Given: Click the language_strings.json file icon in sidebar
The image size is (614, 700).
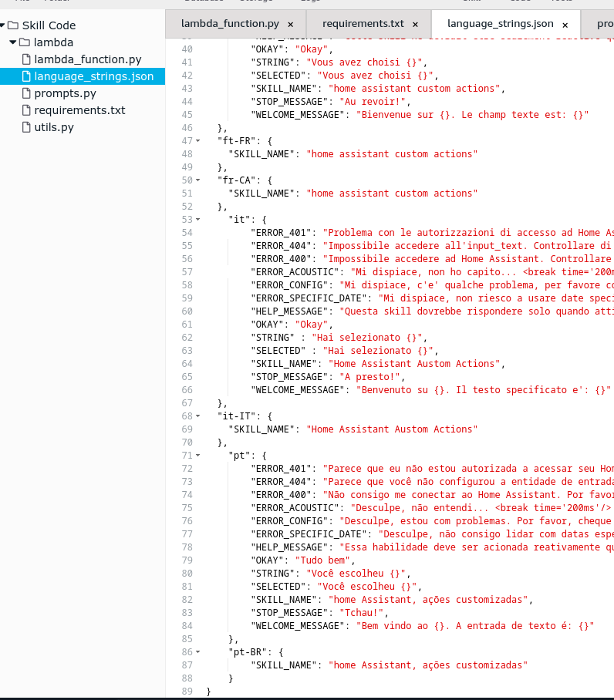Looking at the screenshot, I should [27, 76].
